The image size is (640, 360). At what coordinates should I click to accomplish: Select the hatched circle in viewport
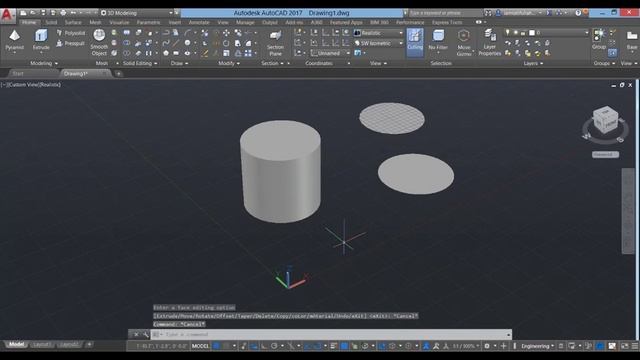click(x=392, y=118)
